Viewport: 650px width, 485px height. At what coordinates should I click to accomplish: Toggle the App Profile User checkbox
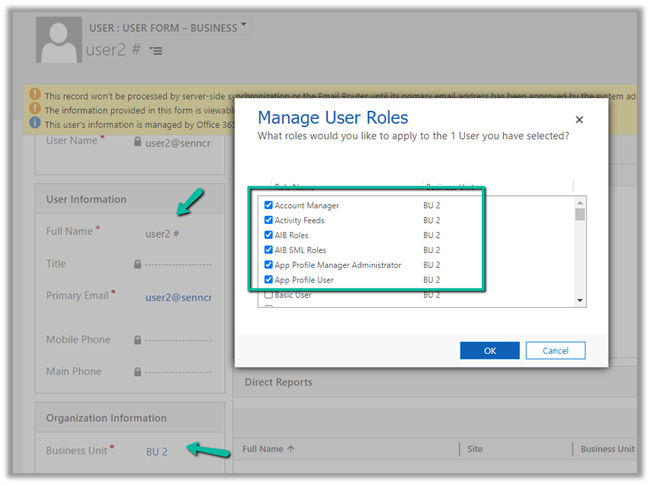(x=268, y=280)
